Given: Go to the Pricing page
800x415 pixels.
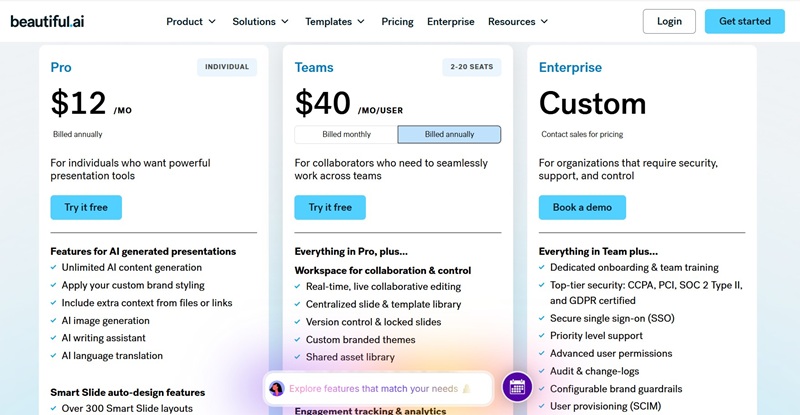Looking at the screenshot, I should [x=397, y=21].
